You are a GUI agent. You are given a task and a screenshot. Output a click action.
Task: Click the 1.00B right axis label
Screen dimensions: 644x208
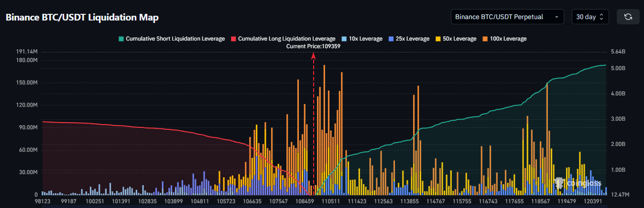click(618, 170)
